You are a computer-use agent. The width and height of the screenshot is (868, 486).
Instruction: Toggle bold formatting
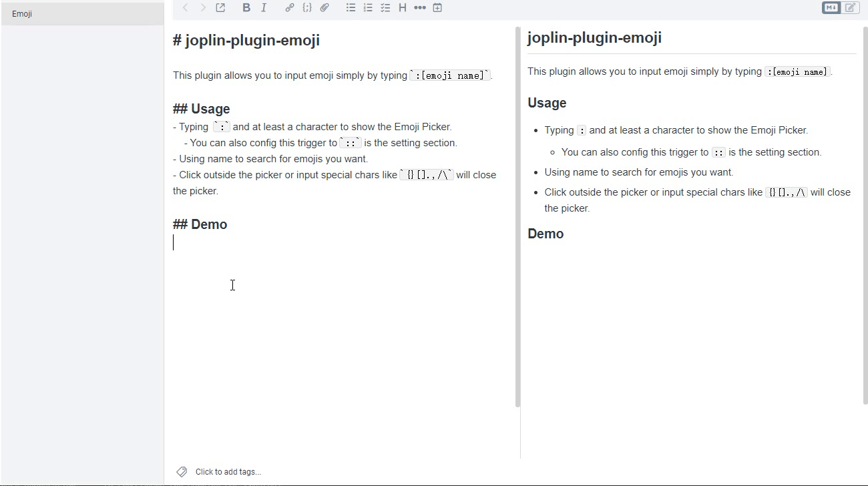tap(246, 8)
